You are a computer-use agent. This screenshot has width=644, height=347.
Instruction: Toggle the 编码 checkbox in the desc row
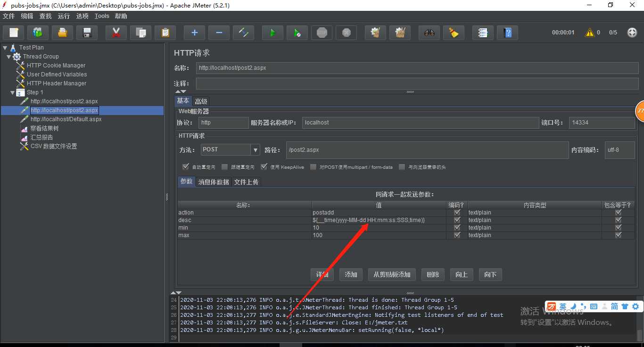(457, 220)
